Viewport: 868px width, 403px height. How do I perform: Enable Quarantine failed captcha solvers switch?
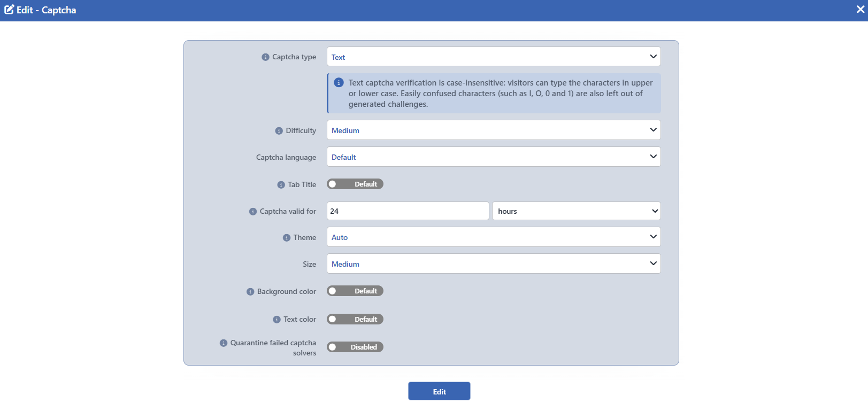pyautogui.click(x=355, y=347)
